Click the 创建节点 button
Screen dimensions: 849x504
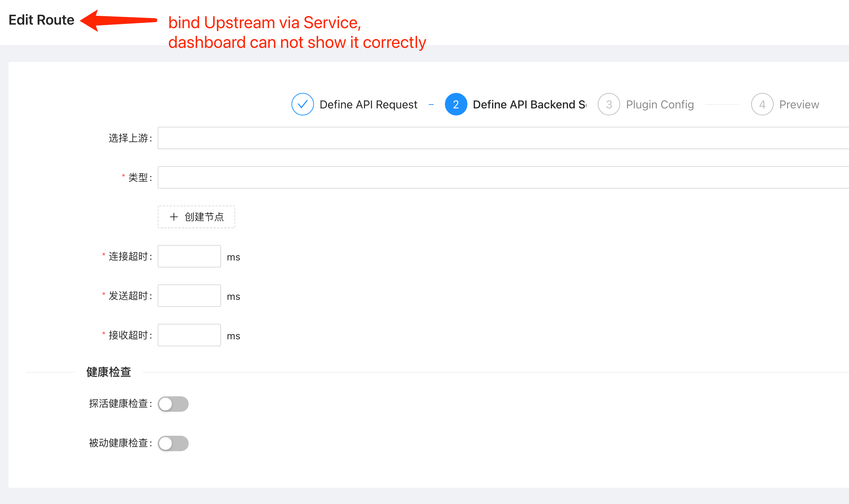click(x=196, y=217)
